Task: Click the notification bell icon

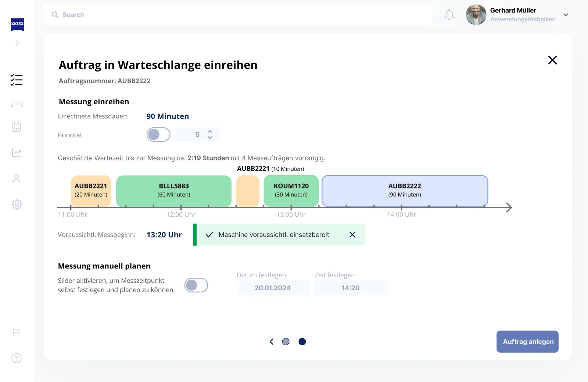Action: point(449,15)
